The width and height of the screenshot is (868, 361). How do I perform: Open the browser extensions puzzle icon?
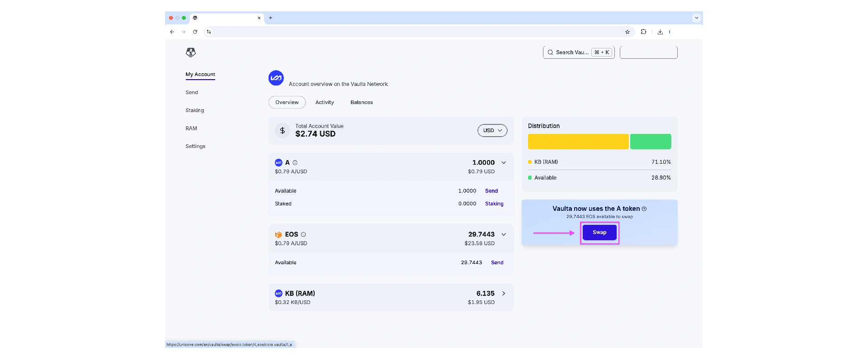click(x=644, y=32)
